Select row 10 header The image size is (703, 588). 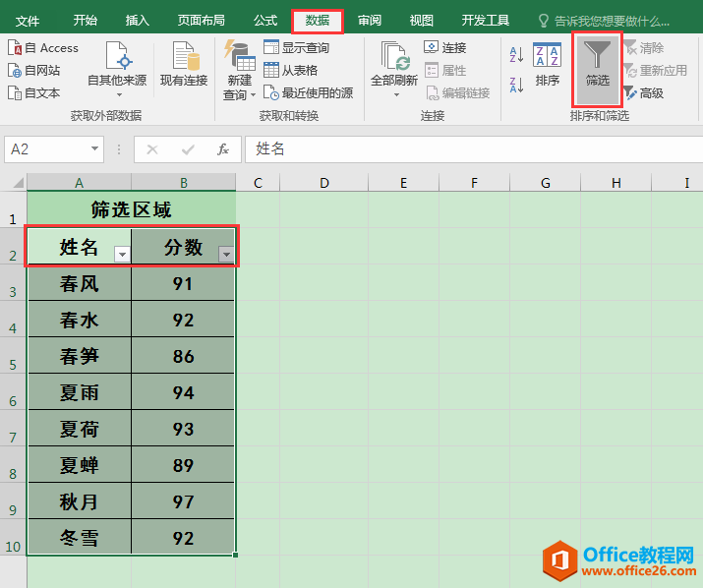pyautogui.click(x=13, y=537)
